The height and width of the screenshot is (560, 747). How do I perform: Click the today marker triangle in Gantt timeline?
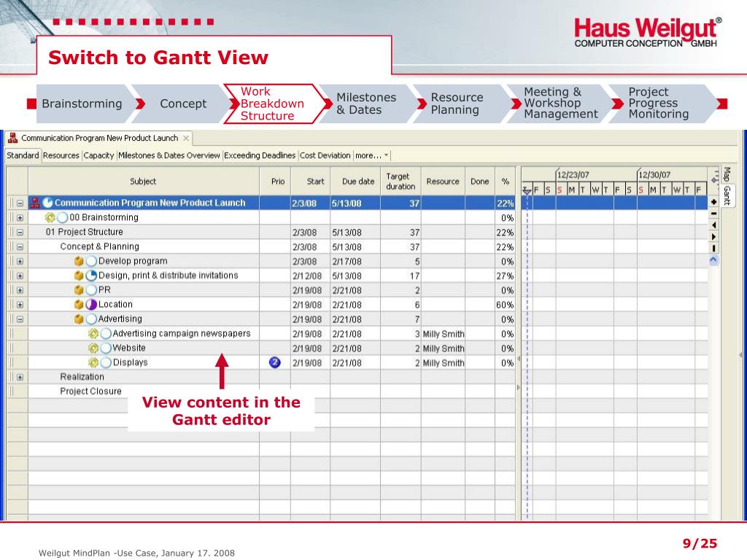527,191
